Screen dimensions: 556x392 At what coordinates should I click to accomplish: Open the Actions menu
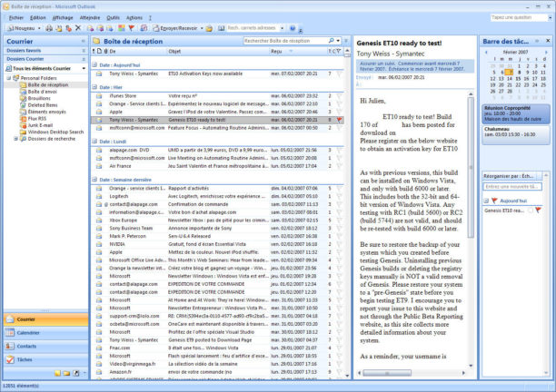tap(134, 17)
